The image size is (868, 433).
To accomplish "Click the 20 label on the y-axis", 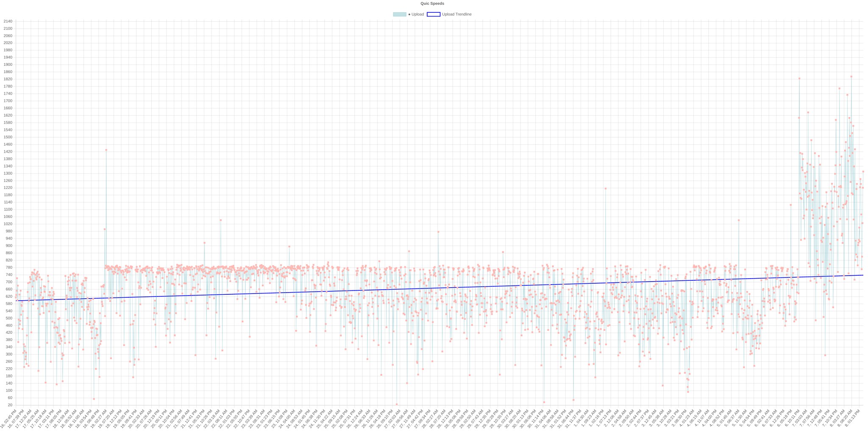I will pos(10,405).
